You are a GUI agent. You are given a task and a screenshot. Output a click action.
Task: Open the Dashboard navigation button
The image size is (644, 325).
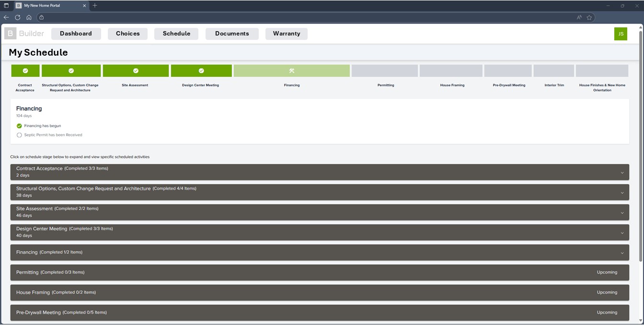[x=76, y=34]
